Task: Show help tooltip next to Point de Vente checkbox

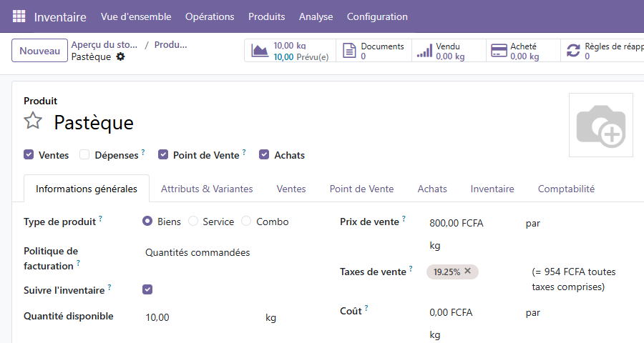Action: pos(244,151)
